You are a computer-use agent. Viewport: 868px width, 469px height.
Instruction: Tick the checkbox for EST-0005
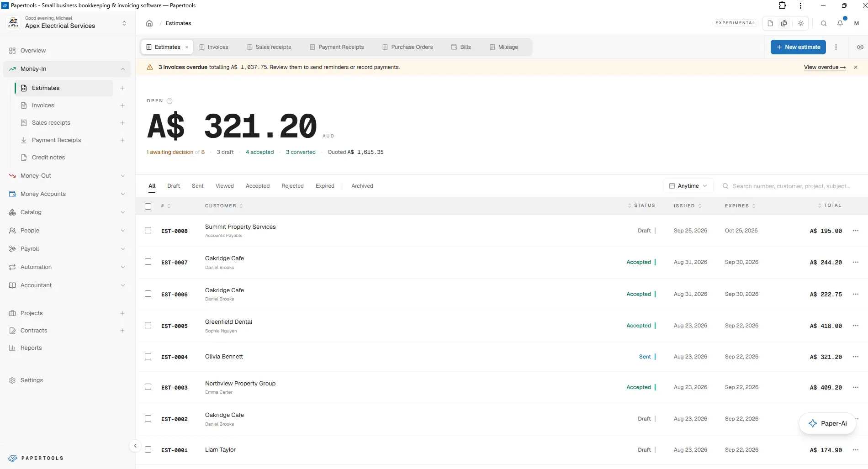(x=148, y=325)
